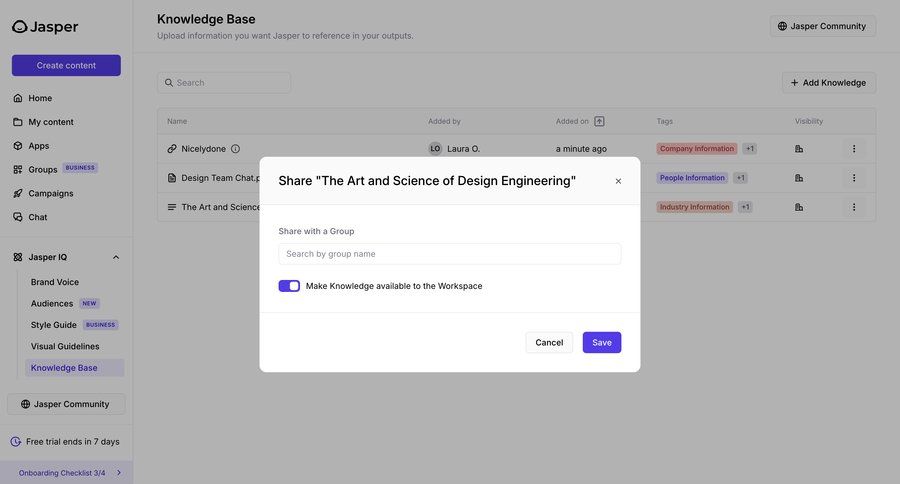
Task: Close the Share dialog with X
Action: click(618, 181)
